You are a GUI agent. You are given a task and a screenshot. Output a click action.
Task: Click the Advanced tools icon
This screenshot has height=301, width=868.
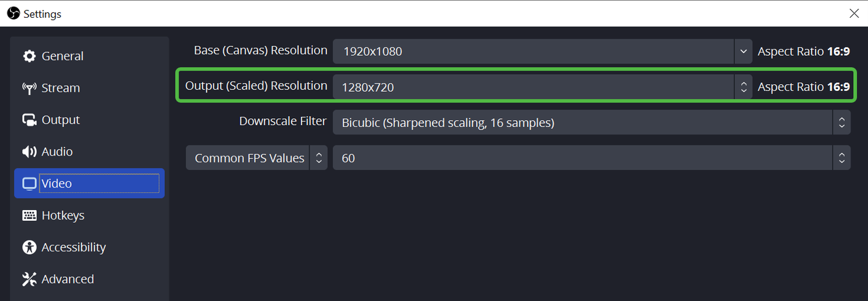point(29,279)
